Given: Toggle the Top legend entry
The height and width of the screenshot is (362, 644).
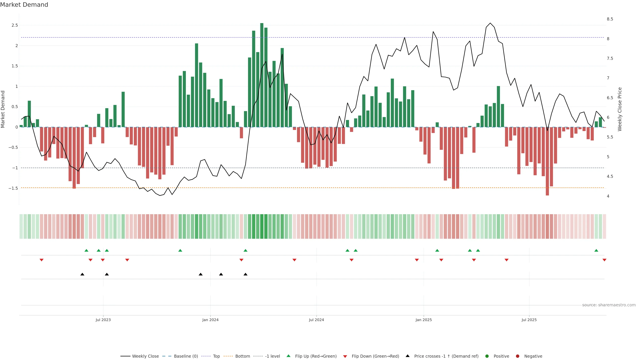Looking at the screenshot, I should coord(216,356).
